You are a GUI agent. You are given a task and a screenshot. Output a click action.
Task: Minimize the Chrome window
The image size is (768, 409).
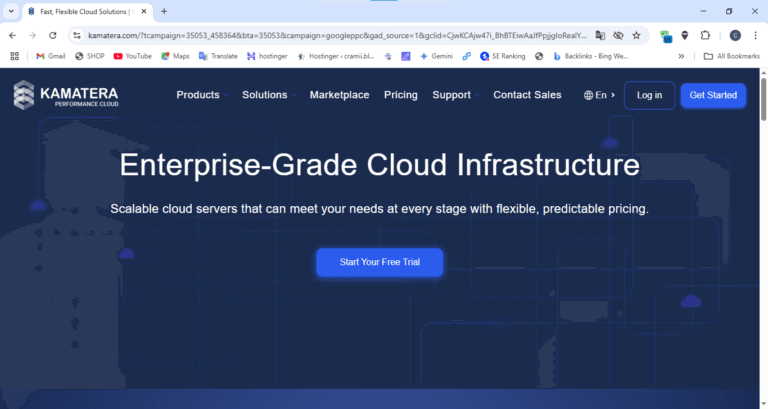pyautogui.click(x=703, y=11)
